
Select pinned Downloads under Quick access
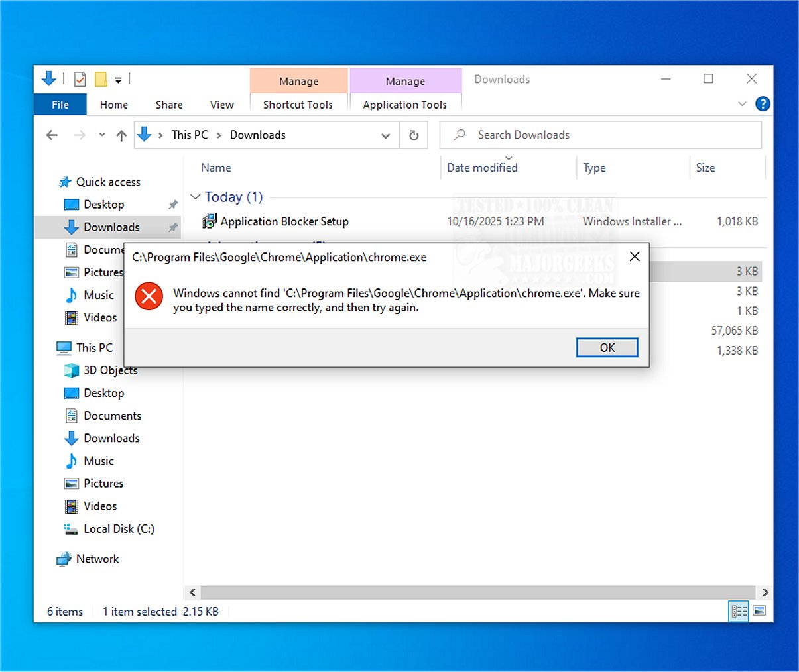(x=111, y=227)
